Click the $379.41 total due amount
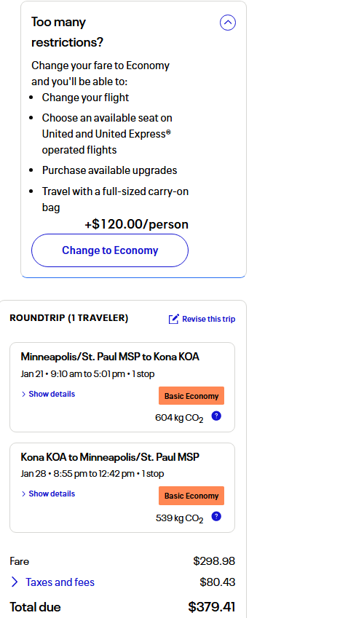This screenshot has height=618, width=364. 211,607
